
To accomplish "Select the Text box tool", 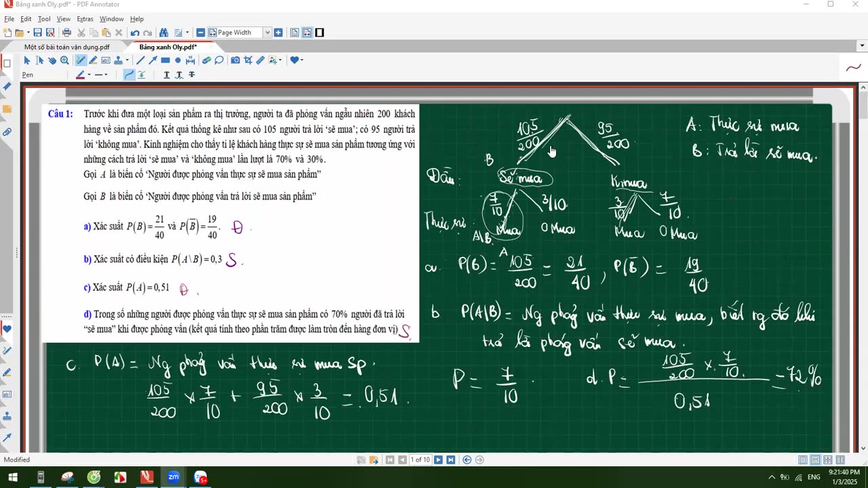I will 106,60.
